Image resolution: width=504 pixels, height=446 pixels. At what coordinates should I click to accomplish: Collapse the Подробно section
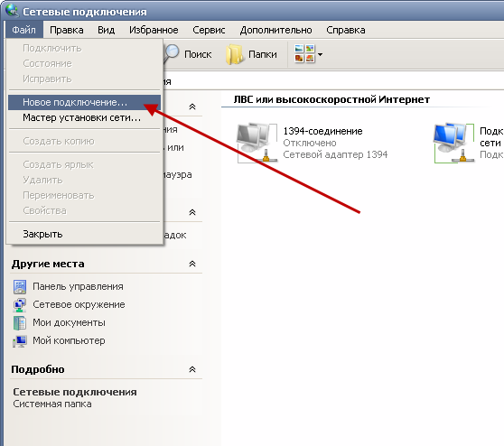point(192,369)
